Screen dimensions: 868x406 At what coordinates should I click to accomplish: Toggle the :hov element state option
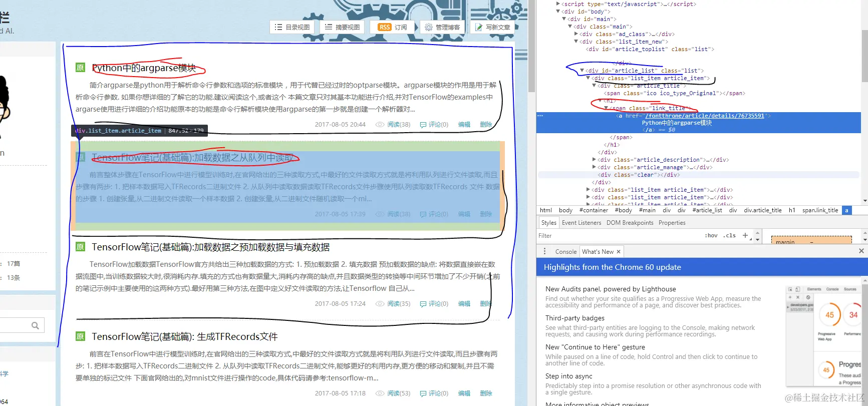(711, 235)
